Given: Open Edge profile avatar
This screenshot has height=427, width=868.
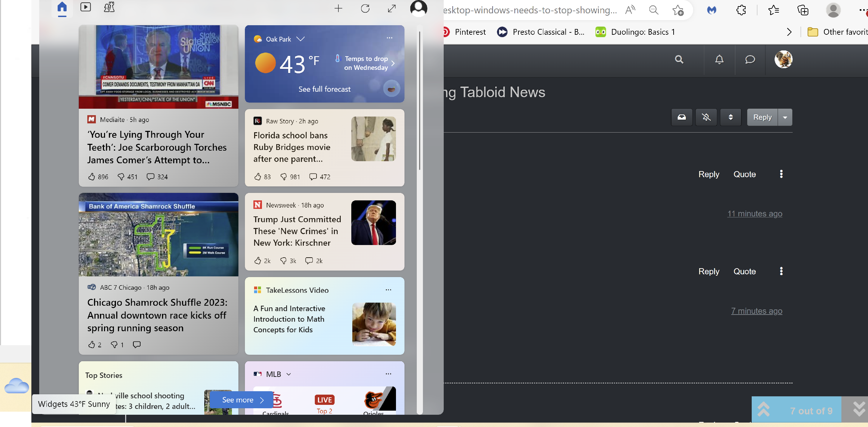Looking at the screenshot, I should (x=833, y=10).
